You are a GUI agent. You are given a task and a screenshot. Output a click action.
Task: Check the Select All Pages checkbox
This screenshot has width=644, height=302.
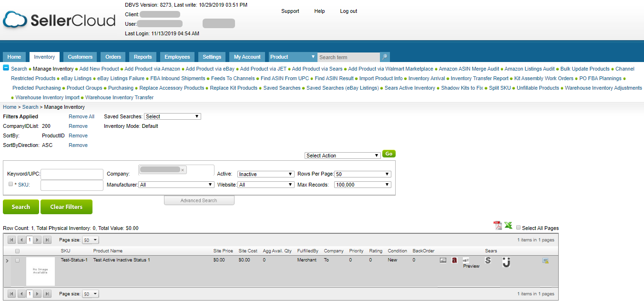518,228
